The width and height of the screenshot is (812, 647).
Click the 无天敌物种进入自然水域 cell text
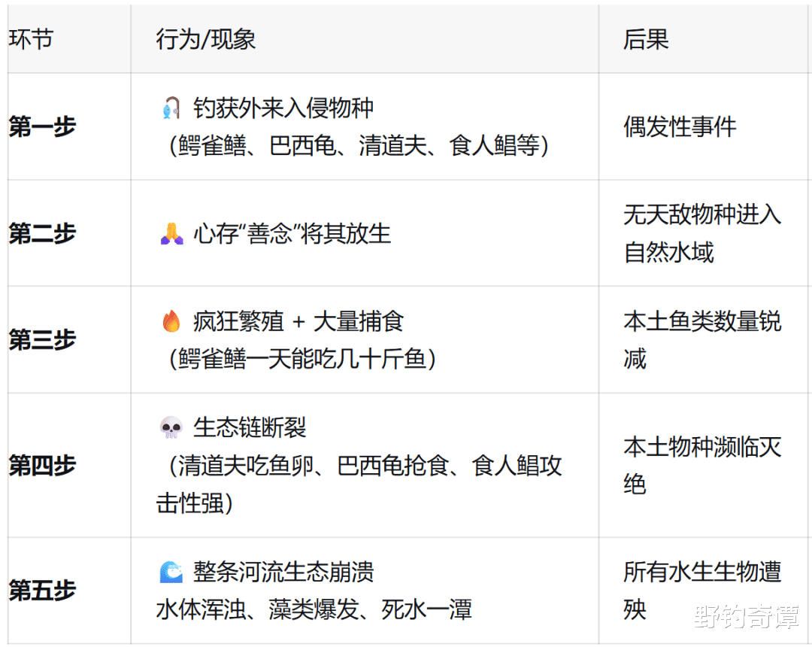click(702, 233)
